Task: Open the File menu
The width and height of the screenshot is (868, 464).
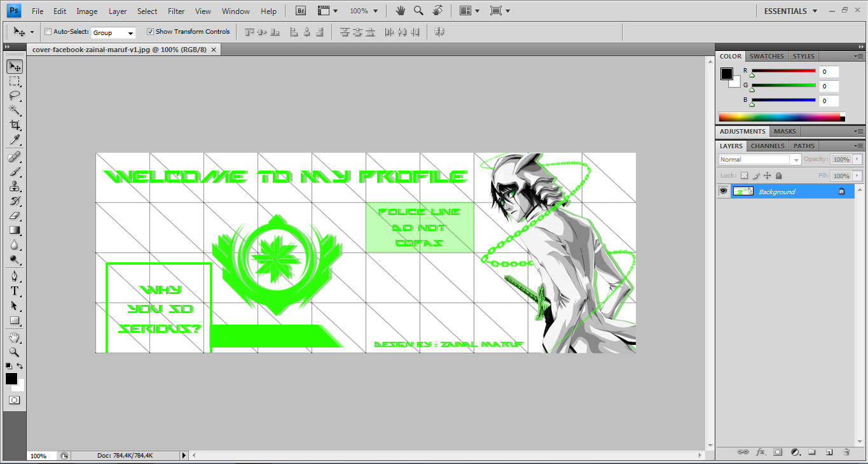Action: [x=38, y=11]
